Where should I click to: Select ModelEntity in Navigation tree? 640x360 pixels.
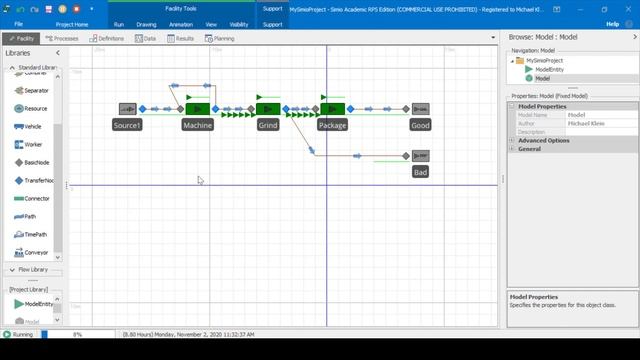[x=549, y=69]
